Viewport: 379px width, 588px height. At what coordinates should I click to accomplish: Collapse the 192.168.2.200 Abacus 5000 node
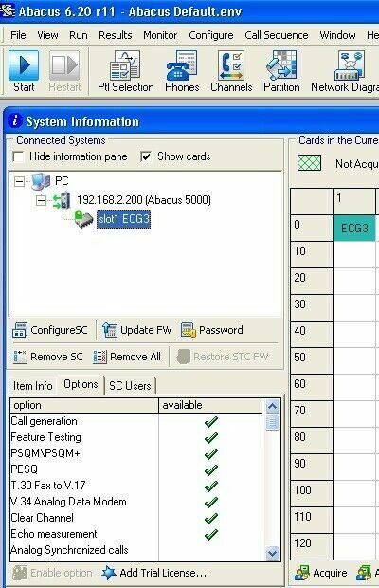tap(41, 201)
